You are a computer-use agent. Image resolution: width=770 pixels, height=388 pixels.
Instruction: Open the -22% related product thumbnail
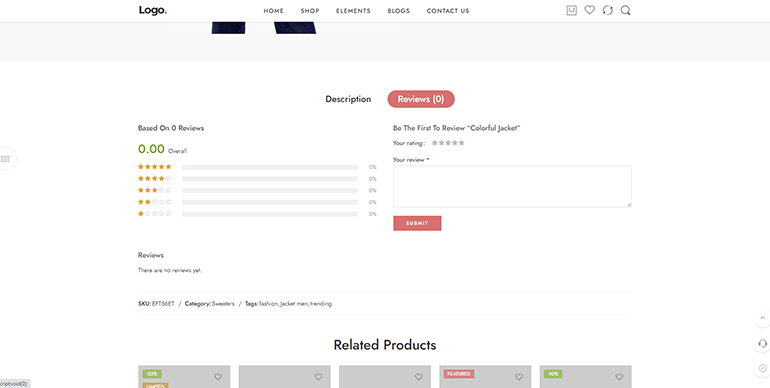[x=184, y=377]
